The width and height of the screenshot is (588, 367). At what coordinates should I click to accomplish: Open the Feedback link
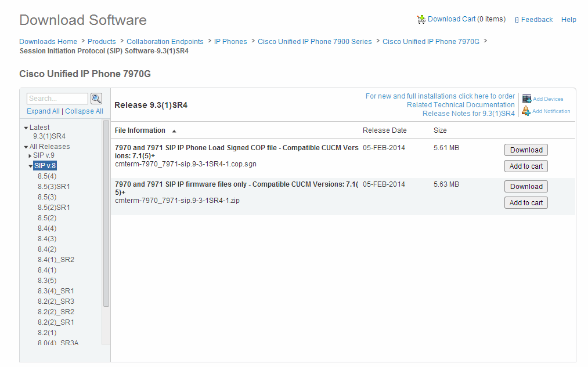(x=536, y=20)
